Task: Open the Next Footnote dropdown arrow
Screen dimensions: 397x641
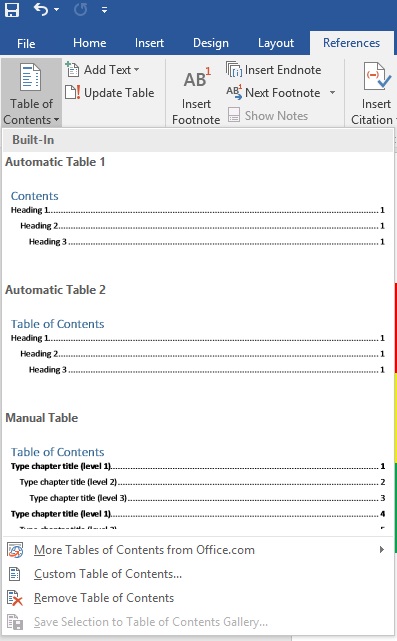Action: 332,93
